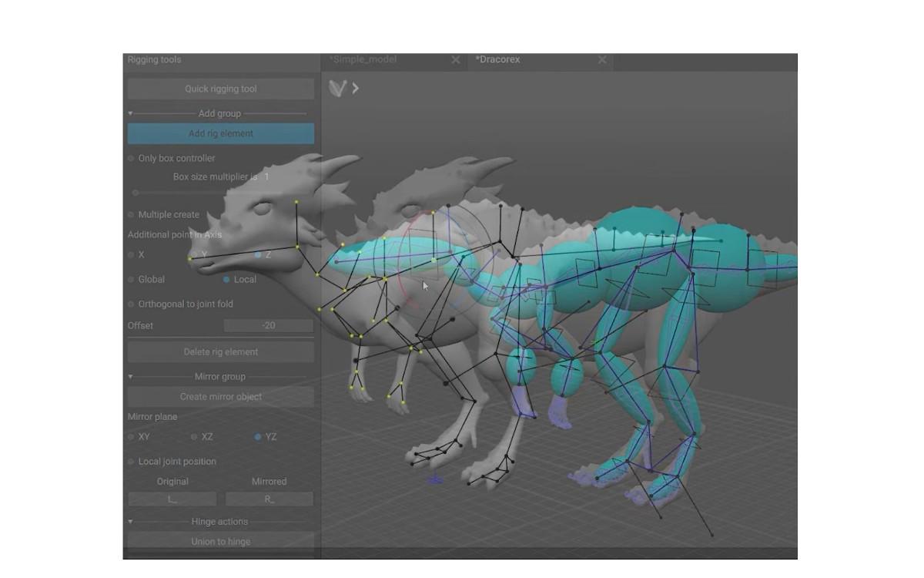Click the Quick rigging tool button
Image resolution: width=924 pixels, height=578 pixels.
click(221, 89)
